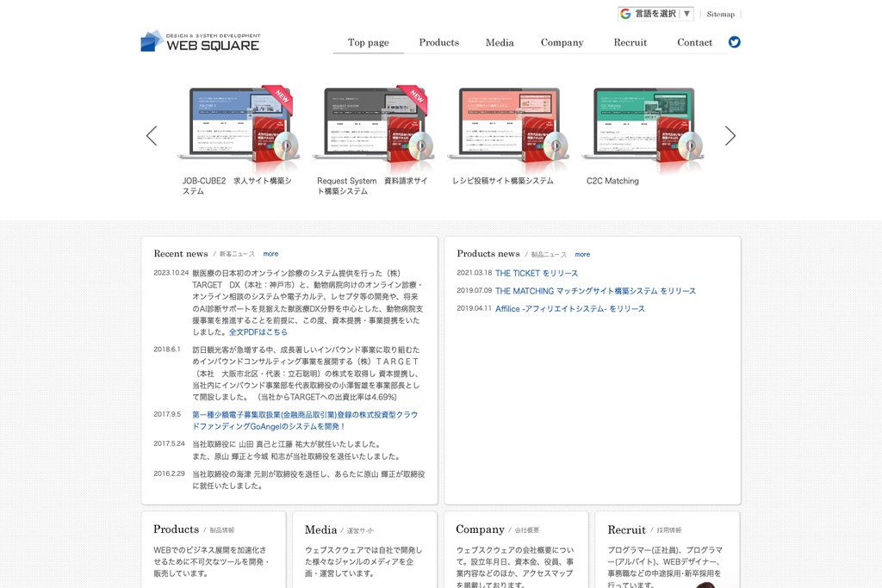882x588 pixels.
Task: Click the Request System 資料請求 caption
Action: (372, 186)
